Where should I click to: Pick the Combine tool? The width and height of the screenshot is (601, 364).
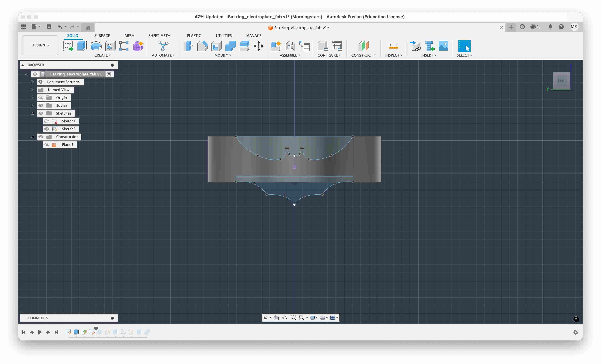point(230,46)
